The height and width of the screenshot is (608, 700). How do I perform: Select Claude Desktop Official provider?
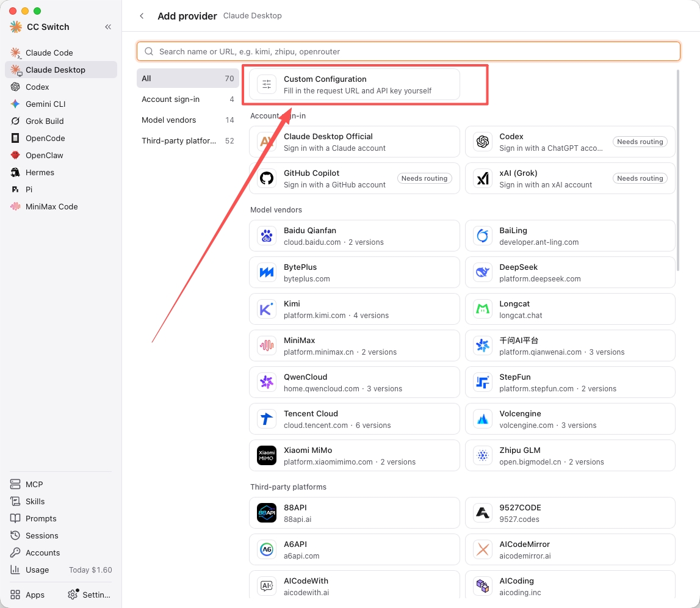355,142
